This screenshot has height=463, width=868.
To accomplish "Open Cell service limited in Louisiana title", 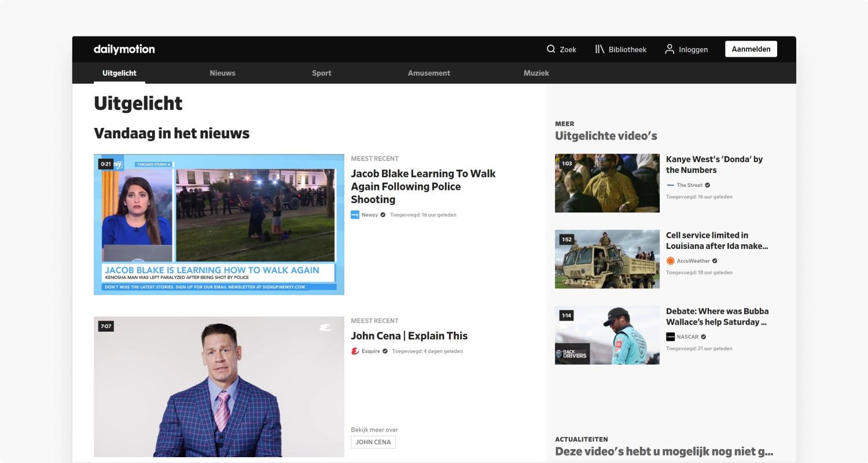I will point(717,240).
